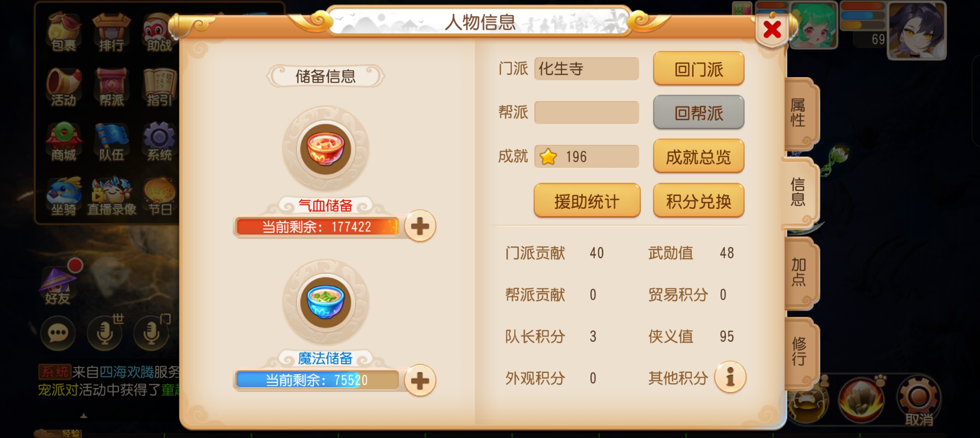Toggle the 世 world voice microphone
980x438 pixels.
pos(105,333)
